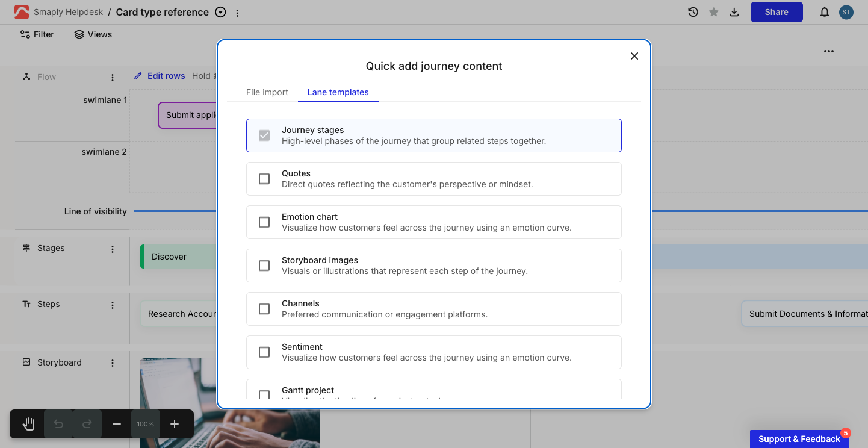Check the Channels template checkbox
Image resolution: width=868 pixels, height=448 pixels.
(x=264, y=309)
